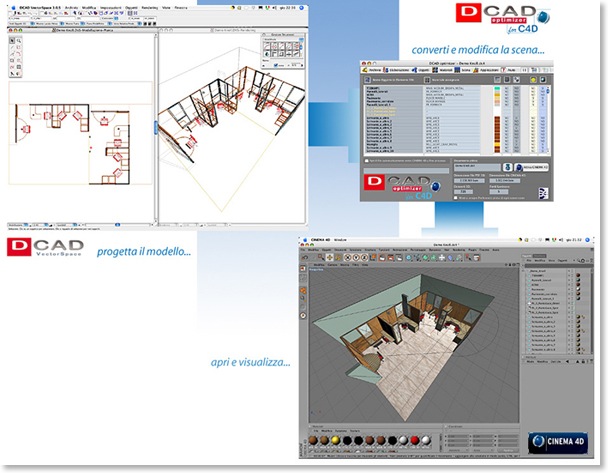The height and width of the screenshot is (473, 608).
Task: Click the logo icon in DCAD optimizer bottom-right corner
Action: coord(543,193)
